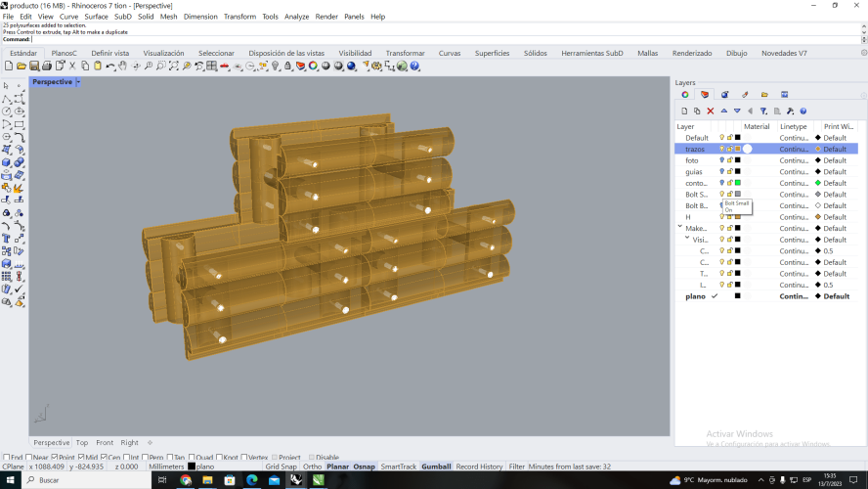
Task: Click the layer filter funnel icon
Action: (763, 111)
